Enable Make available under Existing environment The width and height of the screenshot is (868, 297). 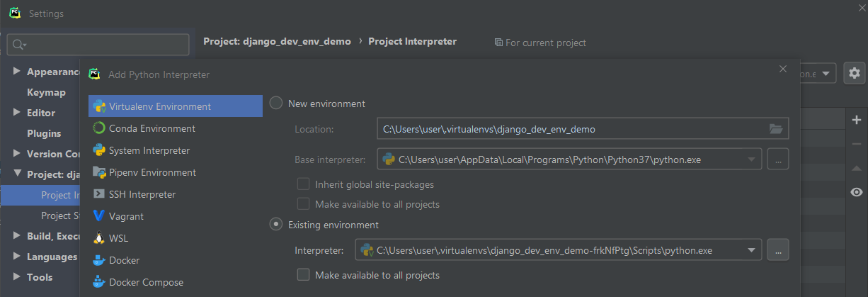pyautogui.click(x=304, y=275)
